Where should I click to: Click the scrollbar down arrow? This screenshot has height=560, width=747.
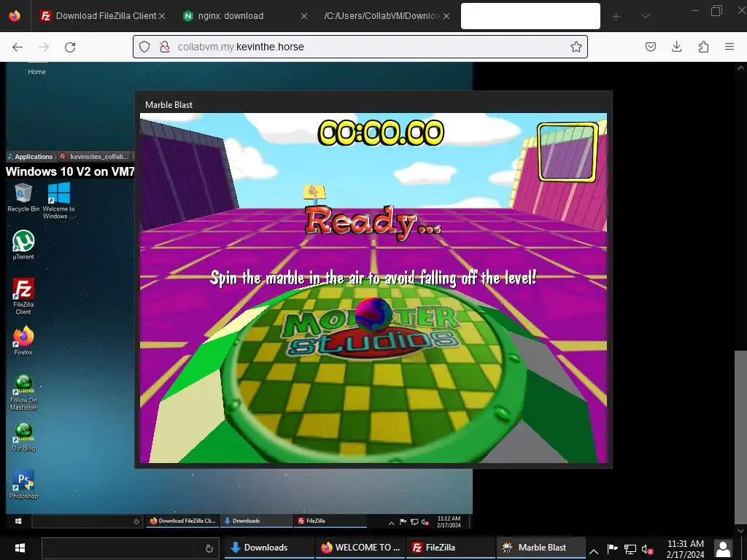(x=740, y=529)
